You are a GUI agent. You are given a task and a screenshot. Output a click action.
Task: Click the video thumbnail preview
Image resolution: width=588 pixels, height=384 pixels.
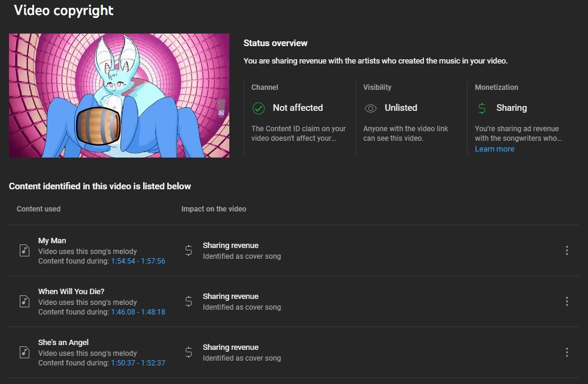pos(119,96)
